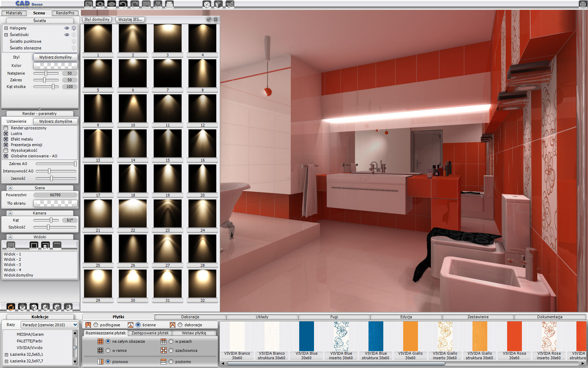This screenshot has height=368, width=588.
Task: Click the undo arrow in top toolbar
Action: (123, 4)
